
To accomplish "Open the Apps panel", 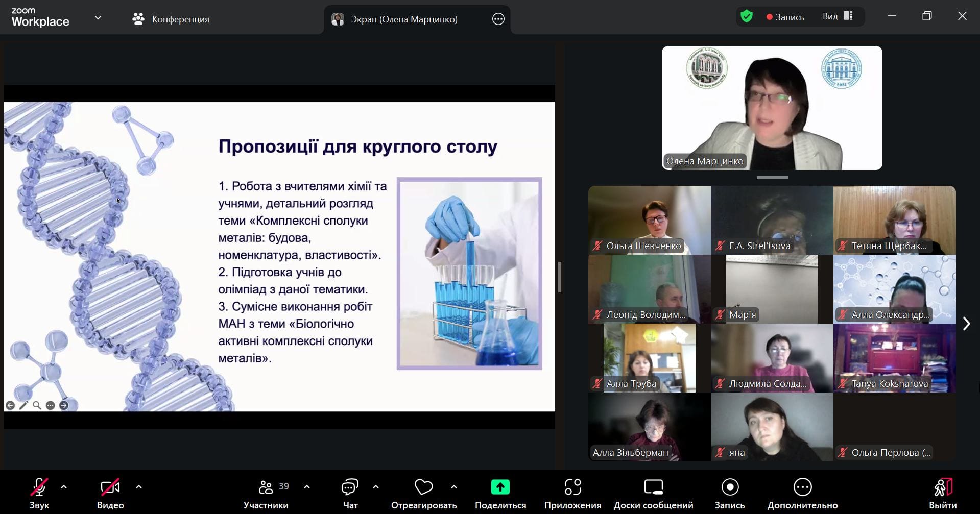I will [x=572, y=488].
